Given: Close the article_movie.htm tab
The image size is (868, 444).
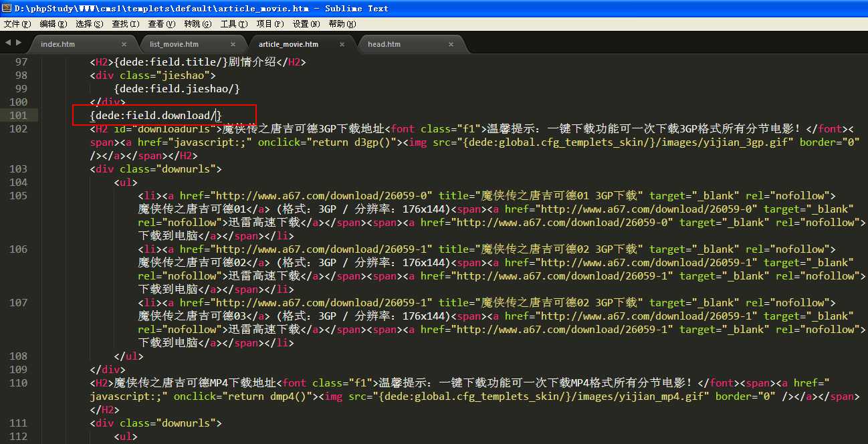Looking at the screenshot, I should pos(342,44).
